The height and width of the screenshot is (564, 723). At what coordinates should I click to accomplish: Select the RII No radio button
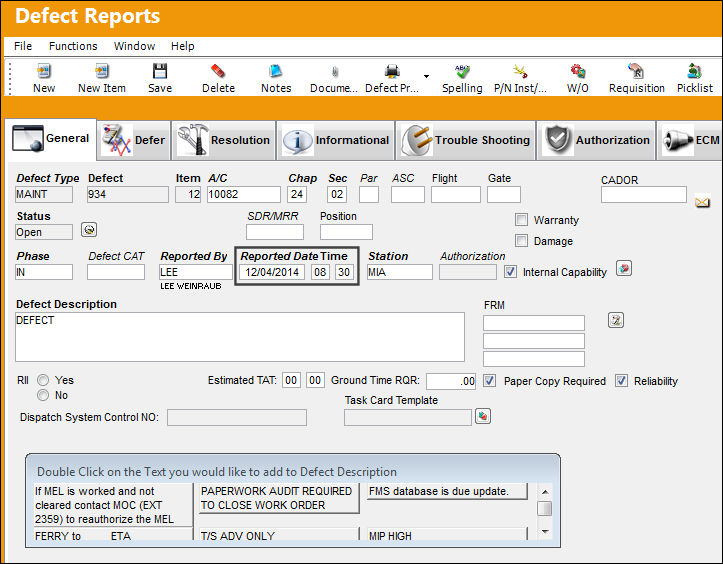[x=43, y=395]
